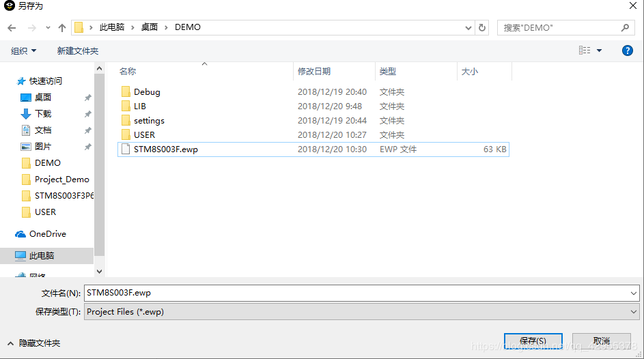Viewport: 644px width, 359px height.
Task: Expand the address bar history dropdown
Action: (x=468, y=28)
